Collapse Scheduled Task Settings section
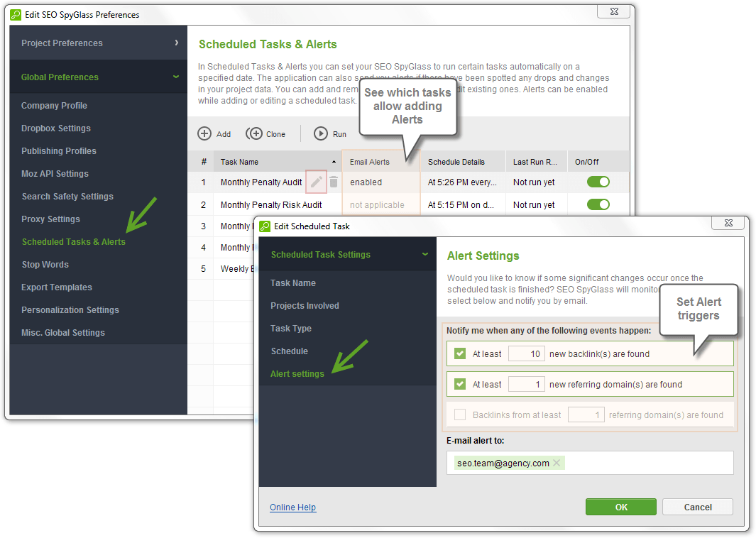 [348, 255]
